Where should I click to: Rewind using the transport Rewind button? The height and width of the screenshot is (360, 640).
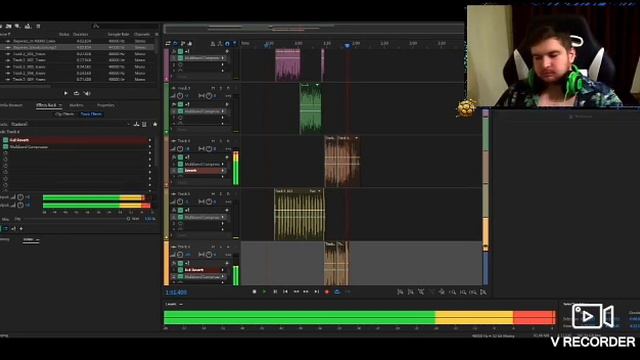296,292
